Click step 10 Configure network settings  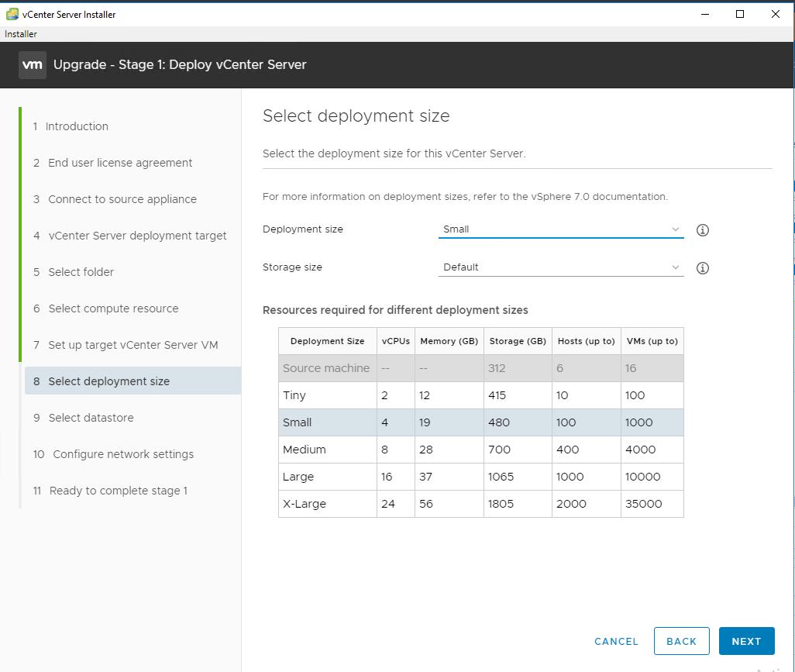pos(113,454)
